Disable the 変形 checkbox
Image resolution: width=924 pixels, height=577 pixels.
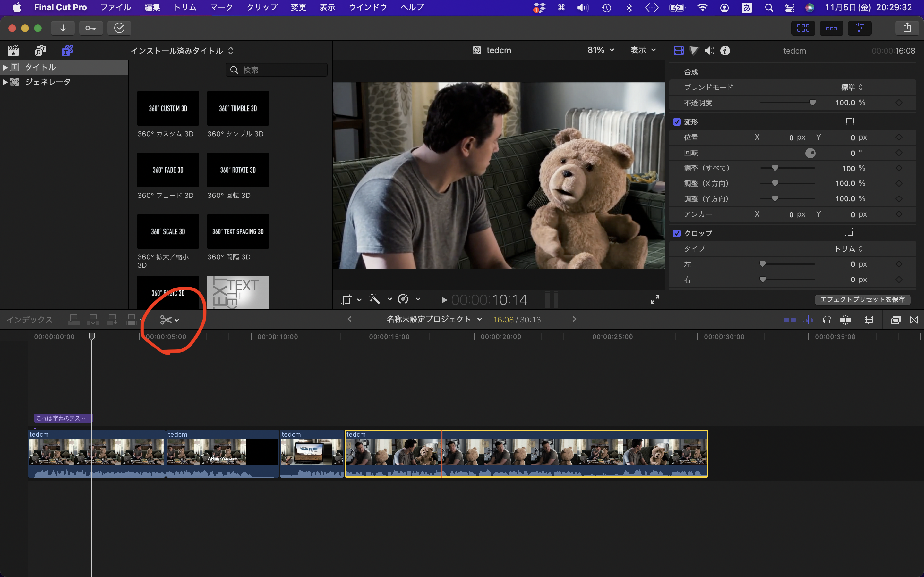click(677, 122)
